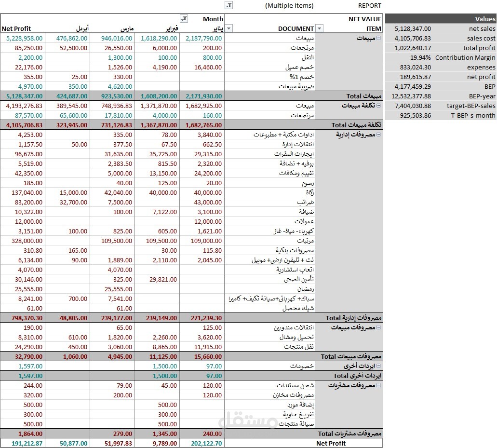Select the April net profit 50,877.00
Viewport: 497px width, 448px height.
pos(73,443)
